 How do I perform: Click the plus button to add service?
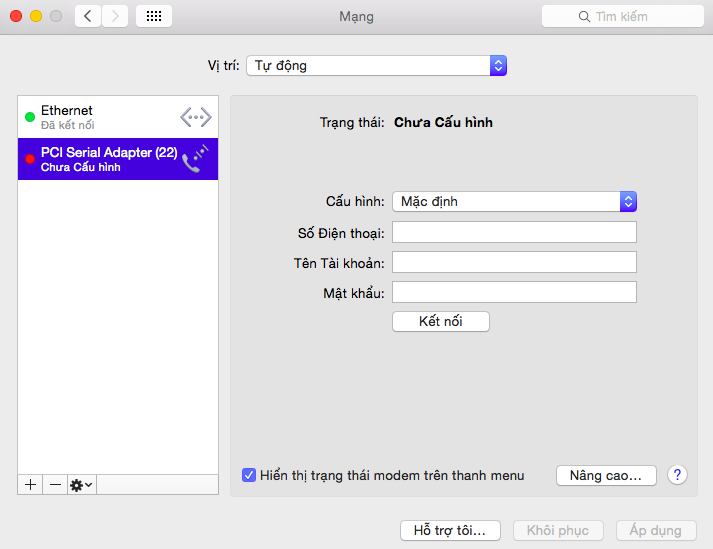[x=30, y=484]
